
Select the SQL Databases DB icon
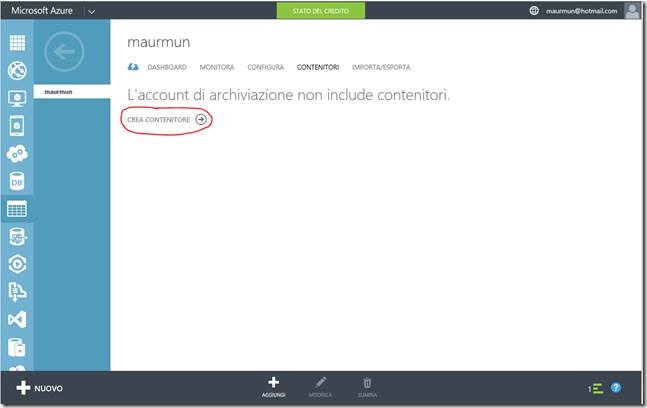pos(17,181)
